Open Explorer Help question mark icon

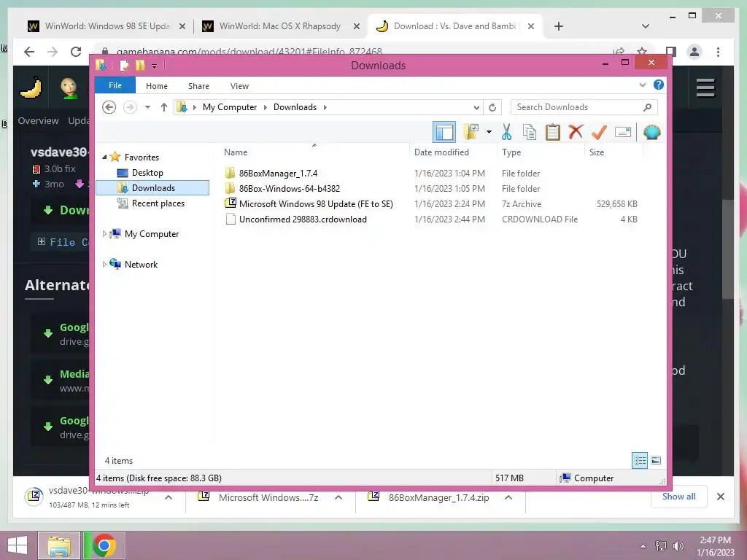click(x=659, y=85)
